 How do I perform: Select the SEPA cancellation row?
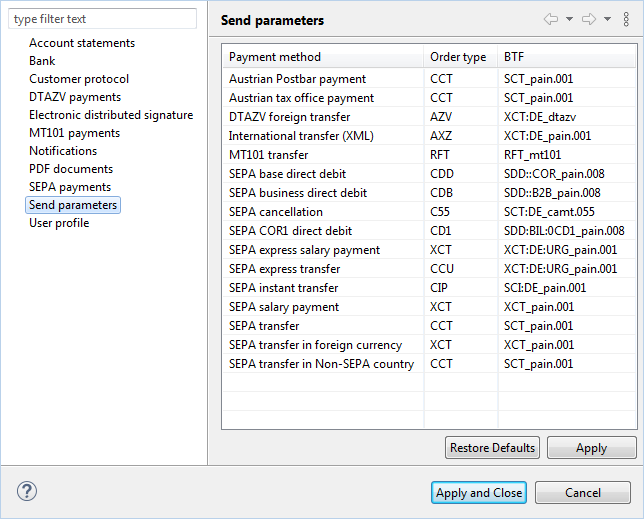(x=429, y=212)
